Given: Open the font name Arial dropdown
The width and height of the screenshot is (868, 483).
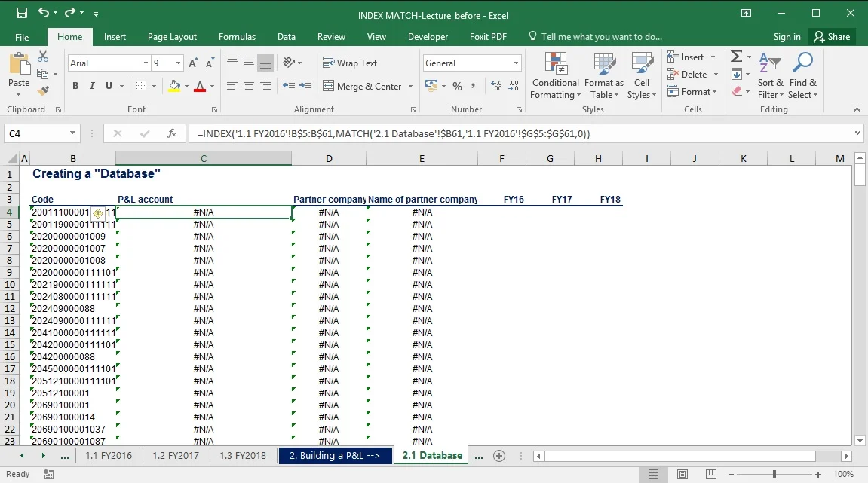Looking at the screenshot, I should (x=146, y=63).
